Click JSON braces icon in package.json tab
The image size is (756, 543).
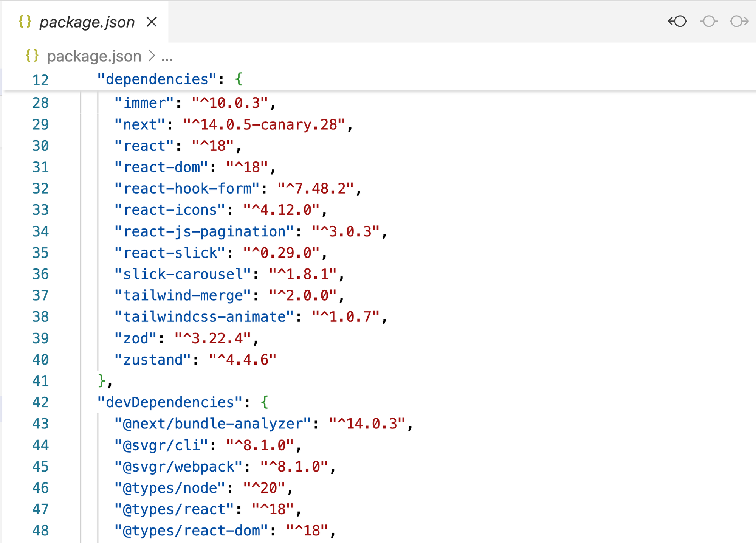(x=25, y=22)
